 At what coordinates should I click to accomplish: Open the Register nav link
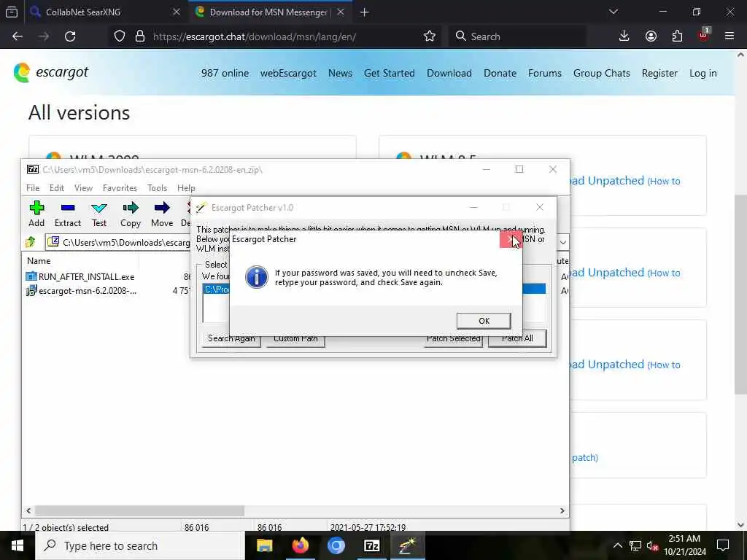tap(659, 74)
